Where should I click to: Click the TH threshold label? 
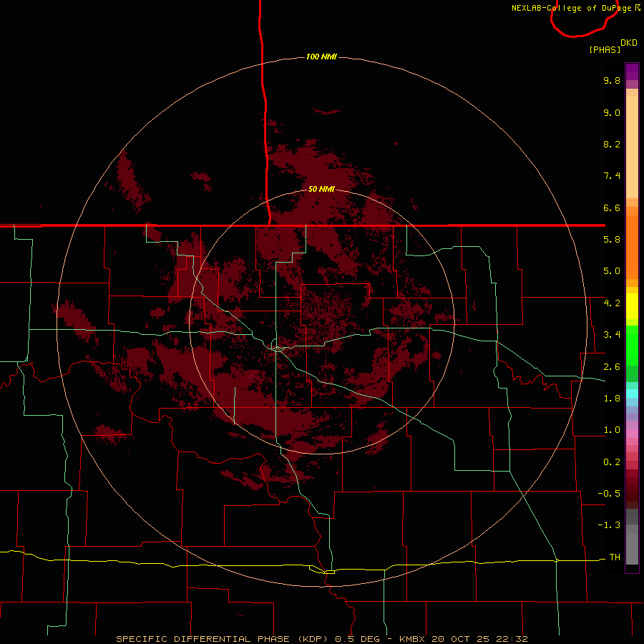[x=615, y=557]
